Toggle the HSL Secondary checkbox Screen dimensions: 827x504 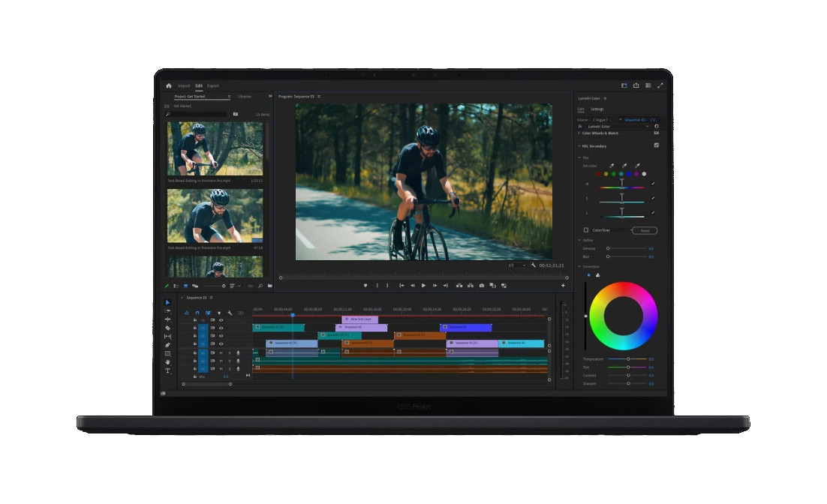click(657, 145)
